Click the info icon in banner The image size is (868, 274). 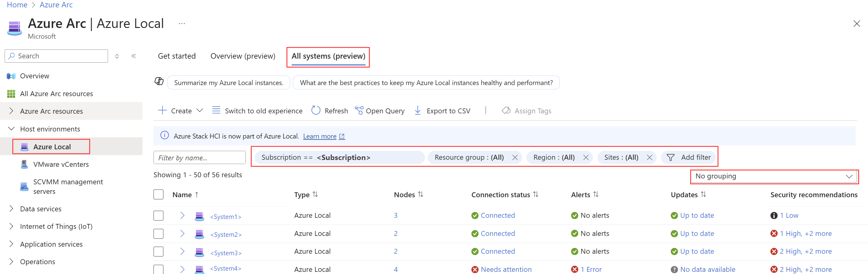tap(164, 135)
